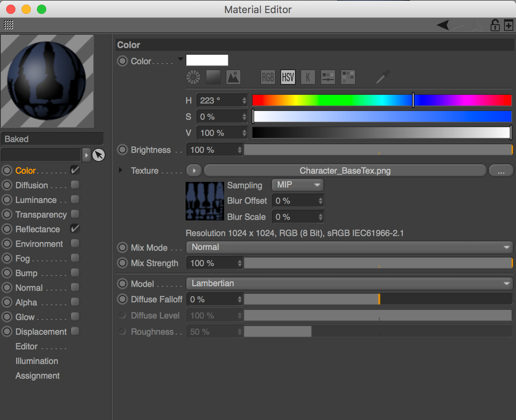Enable the Diffusion channel checkbox
The image size is (516, 420).
coord(75,185)
